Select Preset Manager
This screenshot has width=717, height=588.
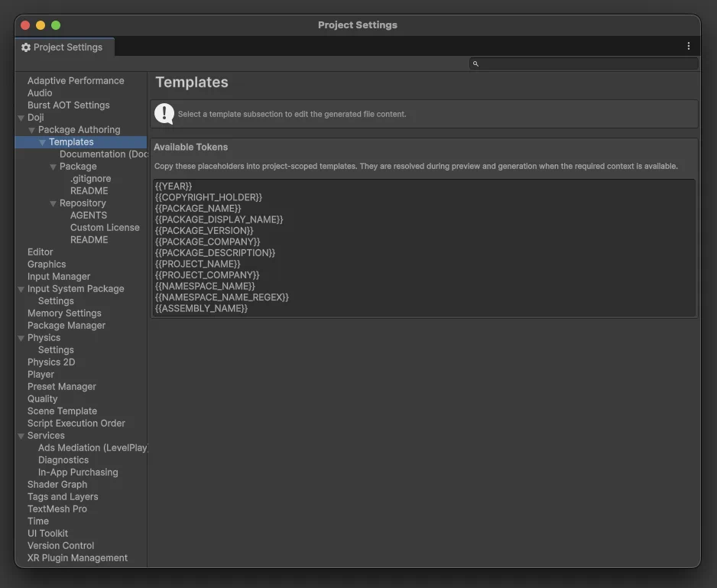pyautogui.click(x=62, y=387)
